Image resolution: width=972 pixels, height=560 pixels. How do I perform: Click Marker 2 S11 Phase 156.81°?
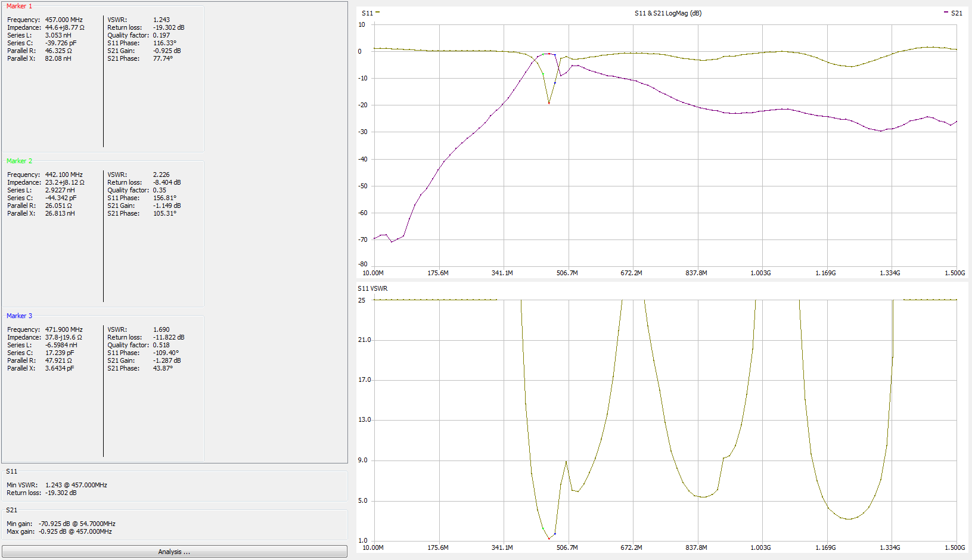click(x=164, y=198)
